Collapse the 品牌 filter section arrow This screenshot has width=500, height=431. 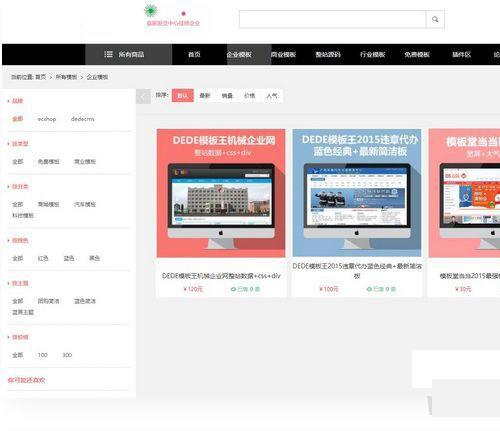8,101
